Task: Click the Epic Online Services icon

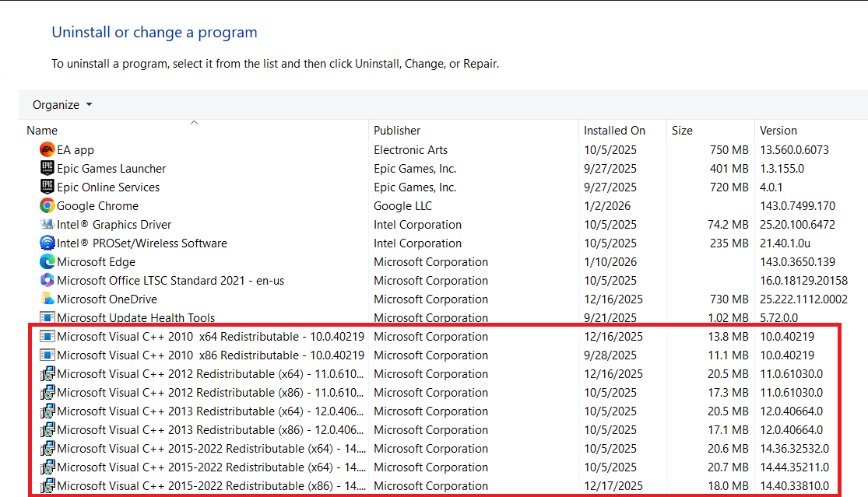Action: pyautogui.click(x=47, y=187)
